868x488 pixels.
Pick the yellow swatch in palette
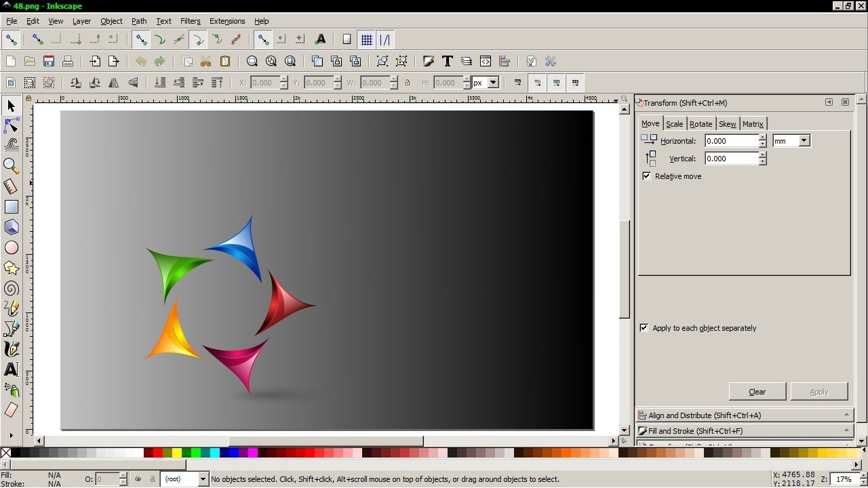coord(177,453)
